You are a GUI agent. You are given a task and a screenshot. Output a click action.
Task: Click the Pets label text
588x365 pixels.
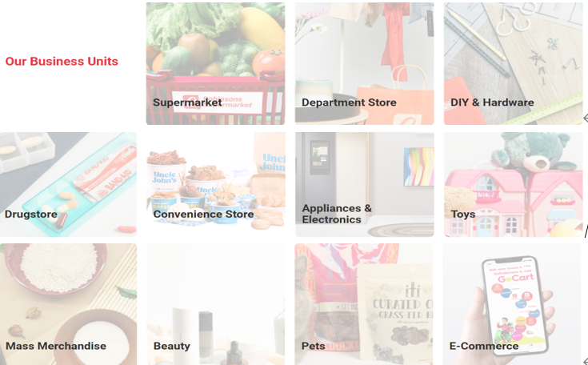tap(313, 346)
